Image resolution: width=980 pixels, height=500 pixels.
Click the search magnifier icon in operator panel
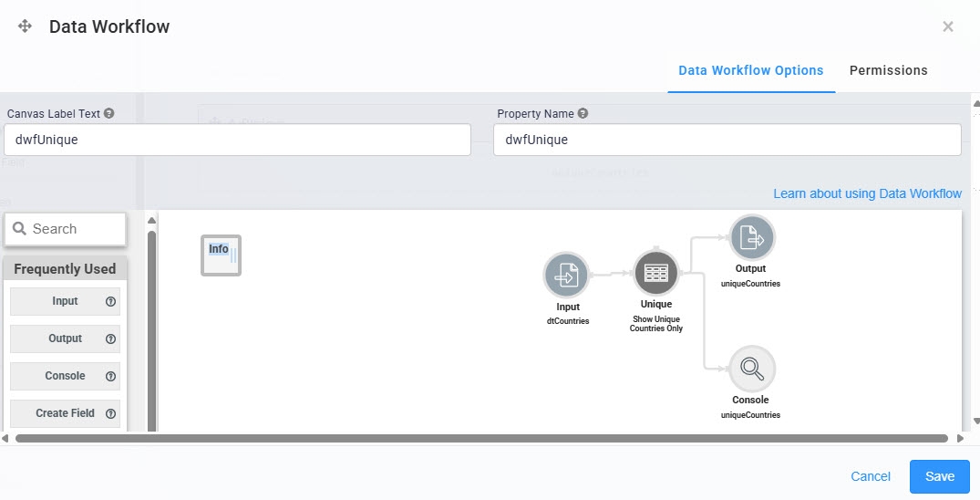pos(19,228)
